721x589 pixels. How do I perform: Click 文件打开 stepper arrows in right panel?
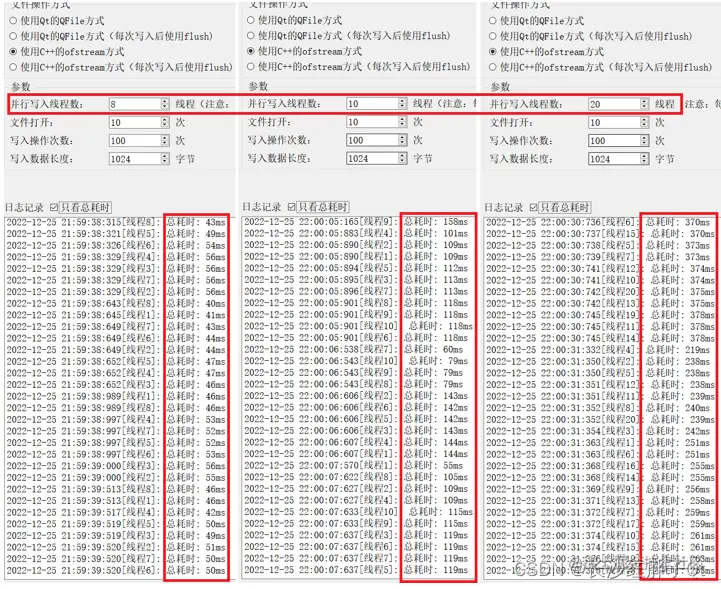[645, 122]
